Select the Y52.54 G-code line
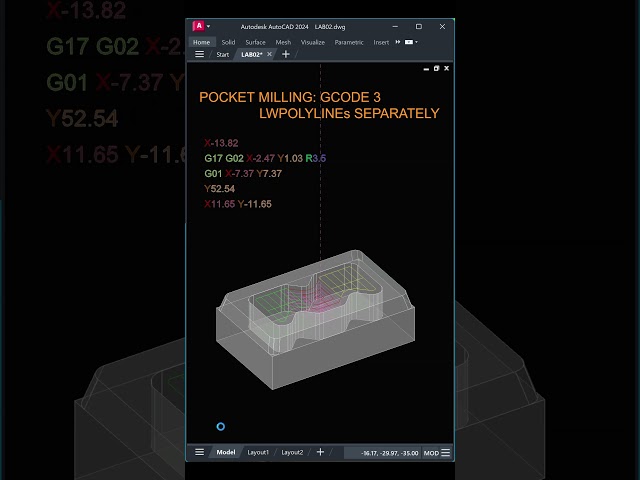This screenshot has width=640, height=480. 219,189
